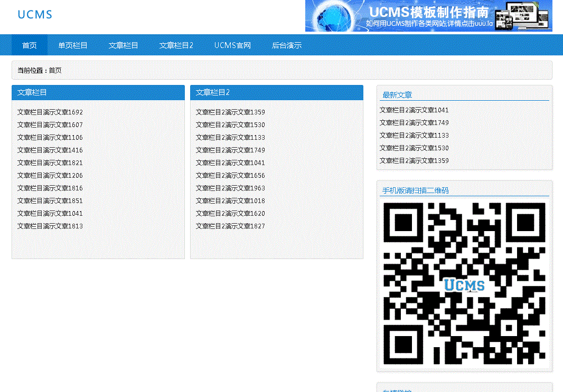Open 单页栏目 in the navigation bar
563x392 pixels.
point(73,45)
